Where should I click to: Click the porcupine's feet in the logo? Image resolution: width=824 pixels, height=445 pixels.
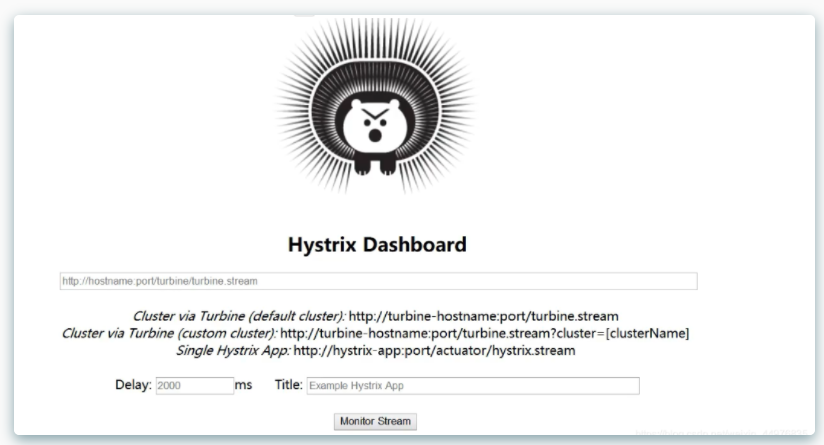tap(375, 164)
